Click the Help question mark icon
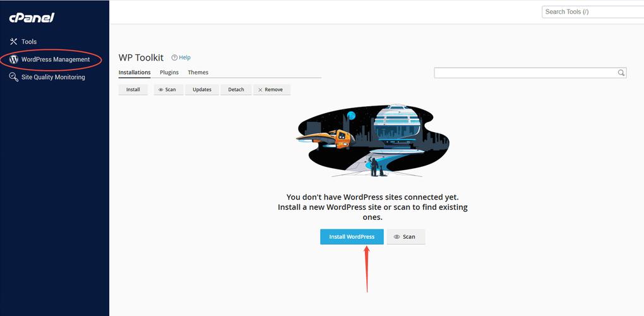Viewport: 644px width, 316px height. pos(174,58)
